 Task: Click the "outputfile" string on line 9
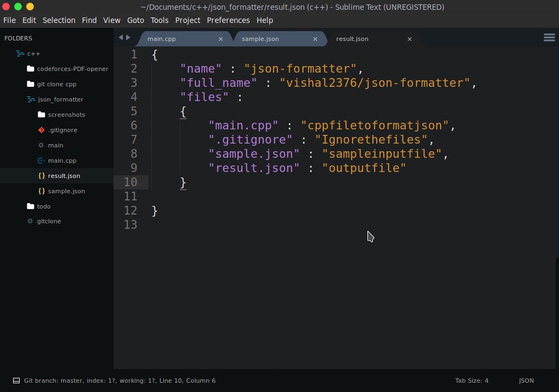(364, 168)
